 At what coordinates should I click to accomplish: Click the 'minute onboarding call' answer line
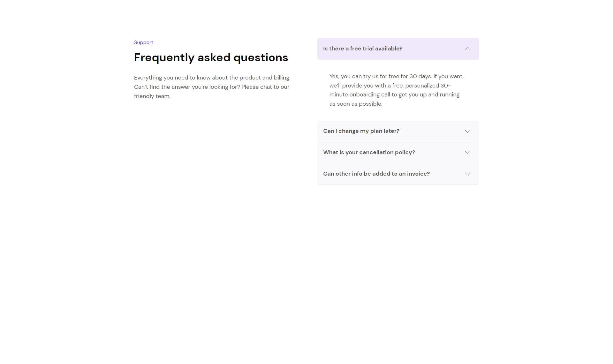point(394,95)
